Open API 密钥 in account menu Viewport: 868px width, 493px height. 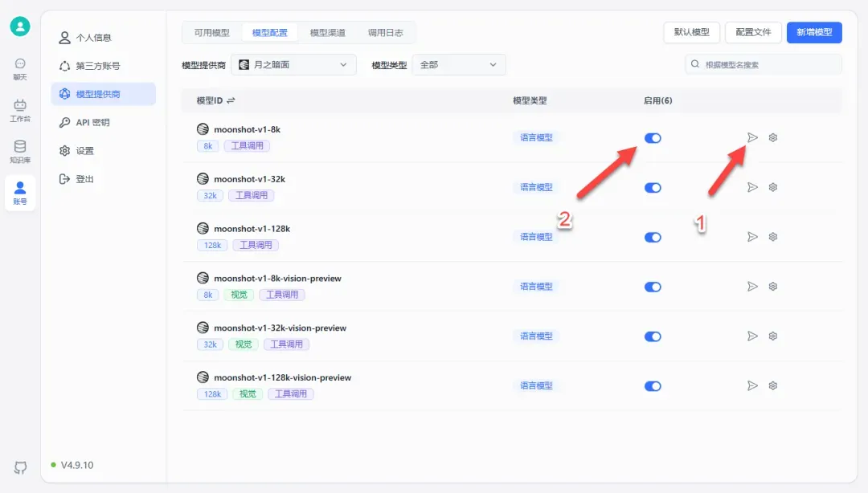point(104,122)
